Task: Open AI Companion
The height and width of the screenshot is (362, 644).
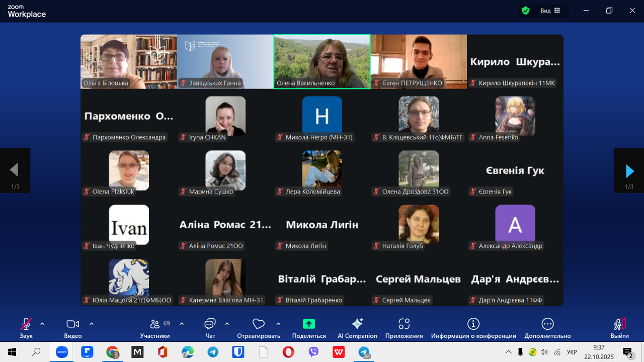Action: click(x=357, y=328)
